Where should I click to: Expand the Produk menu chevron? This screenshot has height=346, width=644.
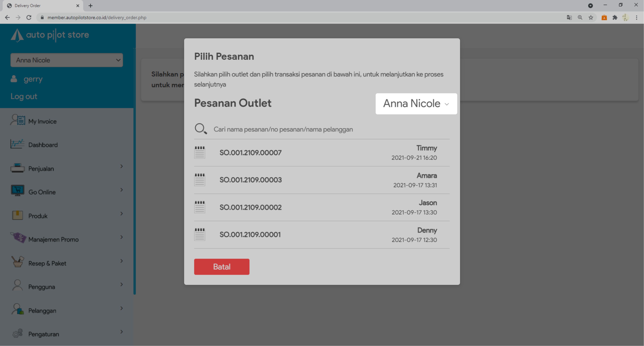(122, 214)
